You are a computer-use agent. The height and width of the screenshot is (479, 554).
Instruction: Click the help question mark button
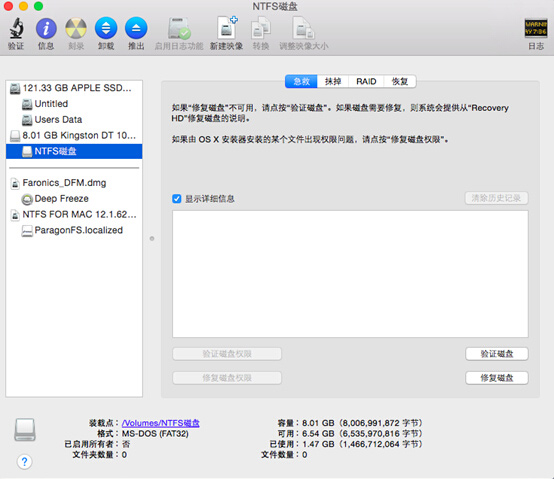coord(24,461)
